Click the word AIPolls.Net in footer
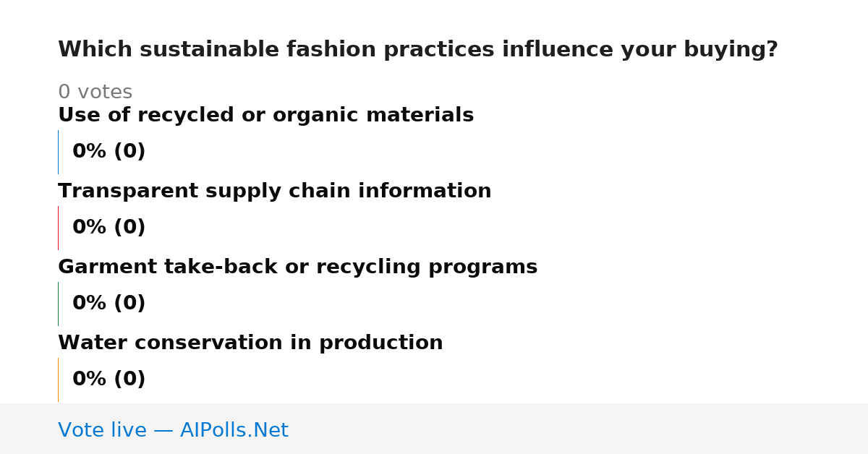 (234, 430)
